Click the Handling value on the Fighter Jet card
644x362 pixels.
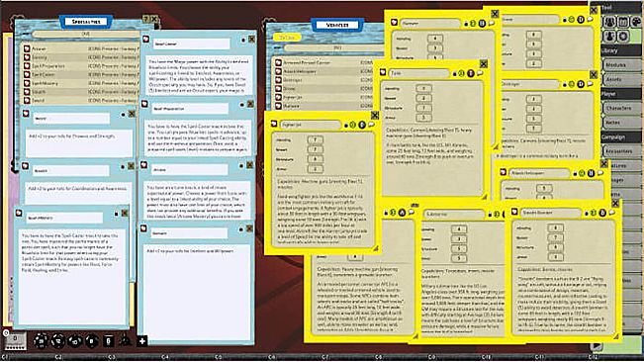point(316,140)
